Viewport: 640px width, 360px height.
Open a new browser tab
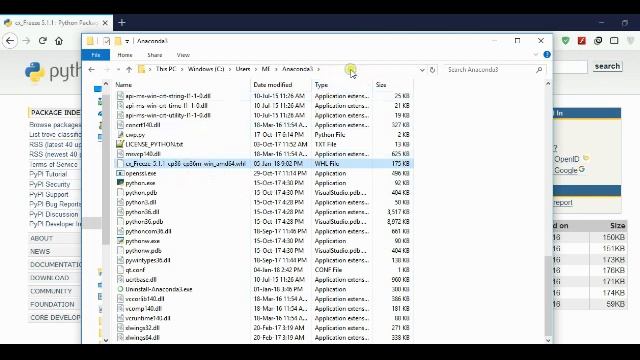tap(122, 23)
